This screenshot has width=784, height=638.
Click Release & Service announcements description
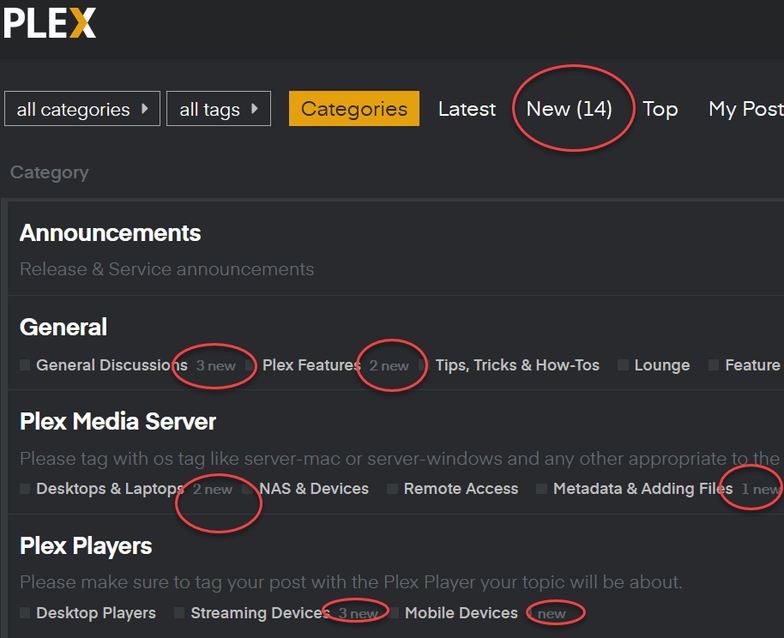point(167,269)
